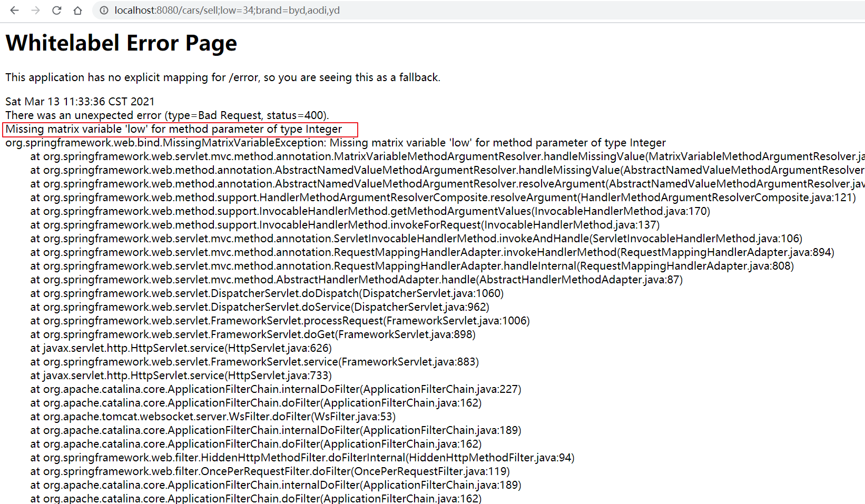Click the Whitelabel Error Page heading
Viewport: 865px width, 504px height.
tap(121, 43)
